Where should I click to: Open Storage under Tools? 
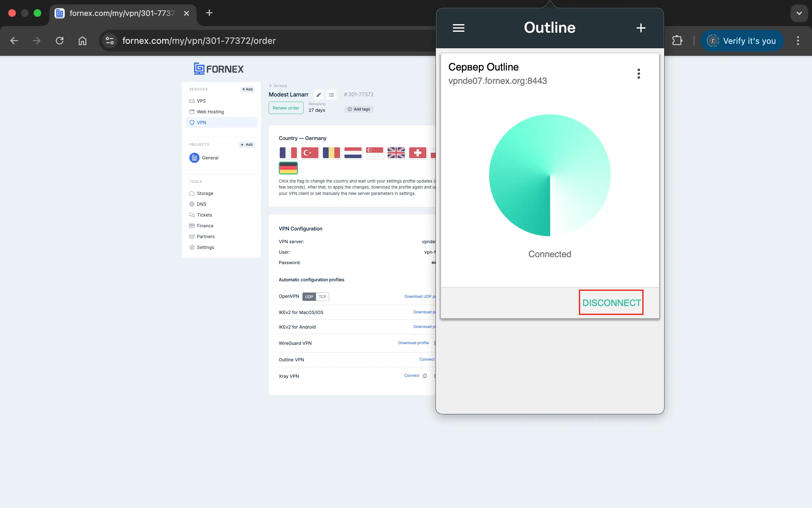pyautogui.click(x=201, y=193)
